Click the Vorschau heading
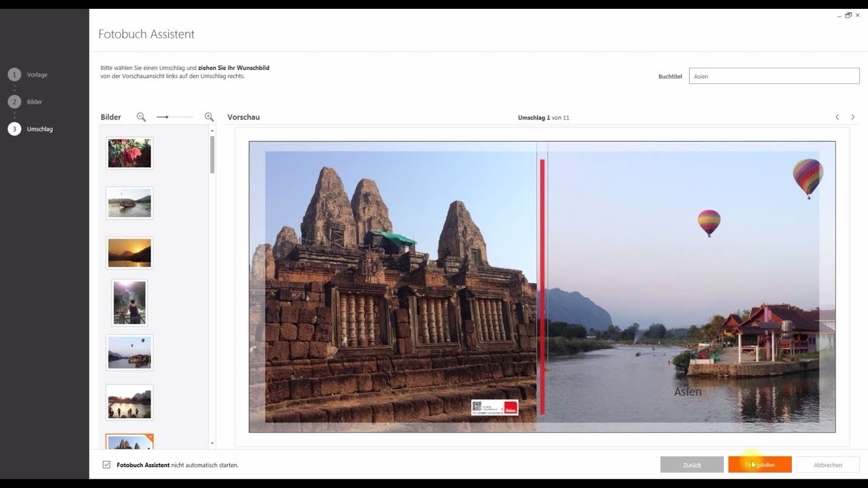Image resolution: width=868 pixels, height=488 pixels. point(243,117)
